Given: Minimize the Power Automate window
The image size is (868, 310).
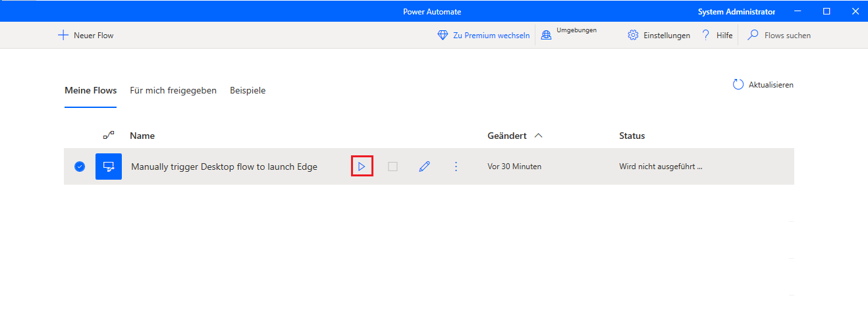Looking at the screenshot, I should [798, 11].
